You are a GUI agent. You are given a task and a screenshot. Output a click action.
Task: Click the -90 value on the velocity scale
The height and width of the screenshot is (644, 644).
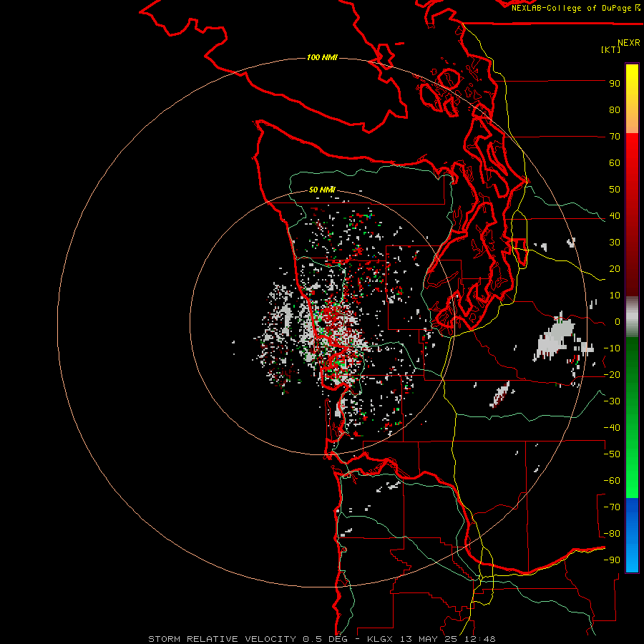[x=612, y=560]
